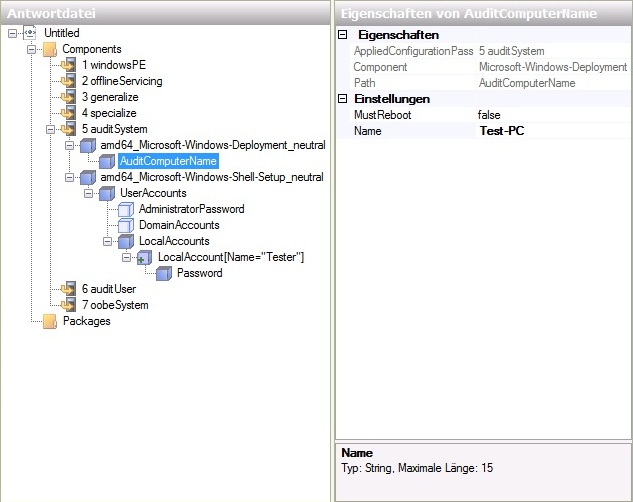
Task: Click the 4 specialize pass icon
Action: point(69,113)
